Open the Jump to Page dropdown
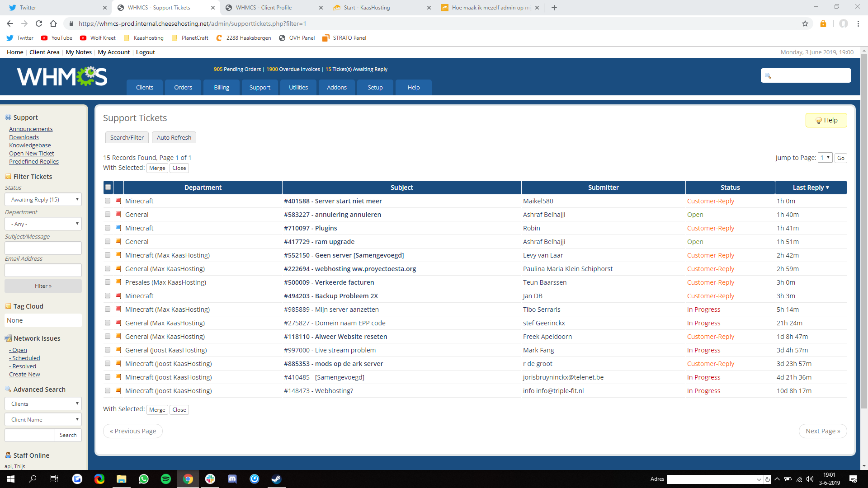Image resolution: width=868 pixels, height=488 pixels. pyautogui.click(x=825, y=158)
